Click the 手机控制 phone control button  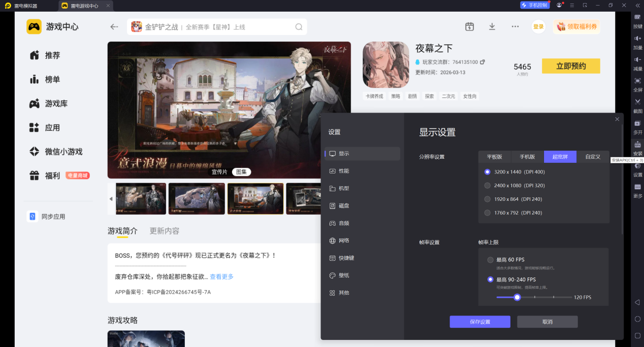point(534,5)
